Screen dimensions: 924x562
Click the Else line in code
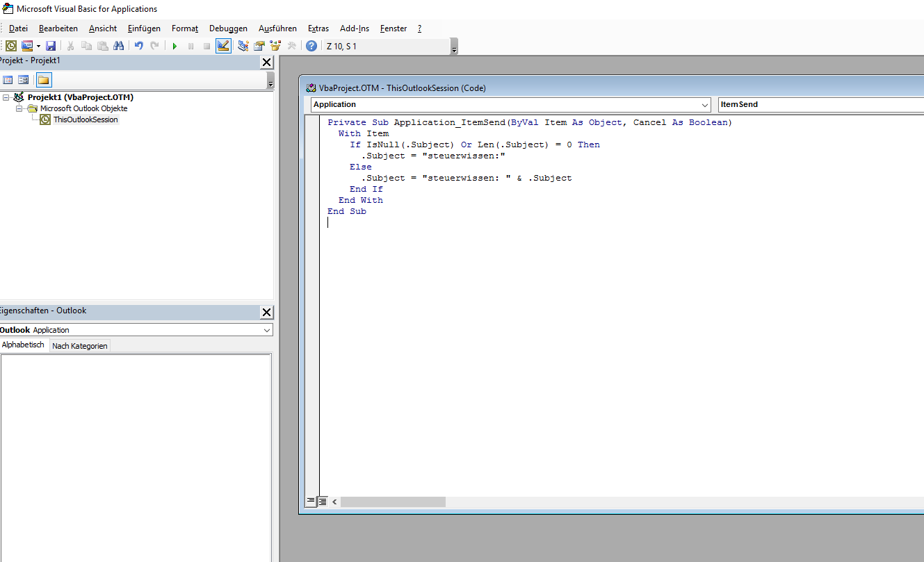click(x=361, y=167)
